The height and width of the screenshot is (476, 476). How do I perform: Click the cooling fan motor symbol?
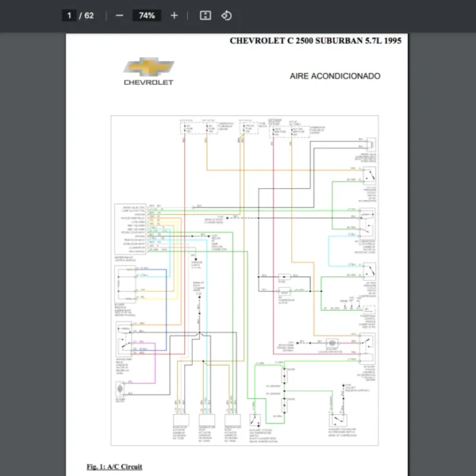[x=333, y=344]
